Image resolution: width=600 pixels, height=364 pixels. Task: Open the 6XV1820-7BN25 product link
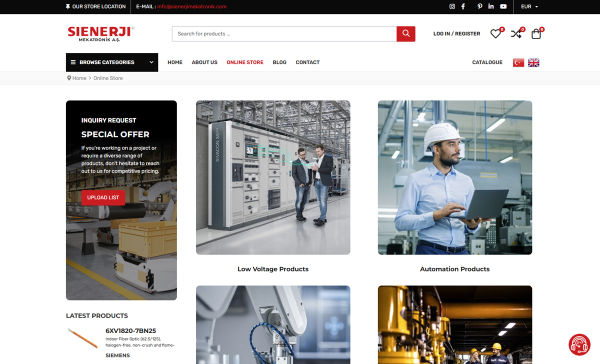tap(131, 330)
